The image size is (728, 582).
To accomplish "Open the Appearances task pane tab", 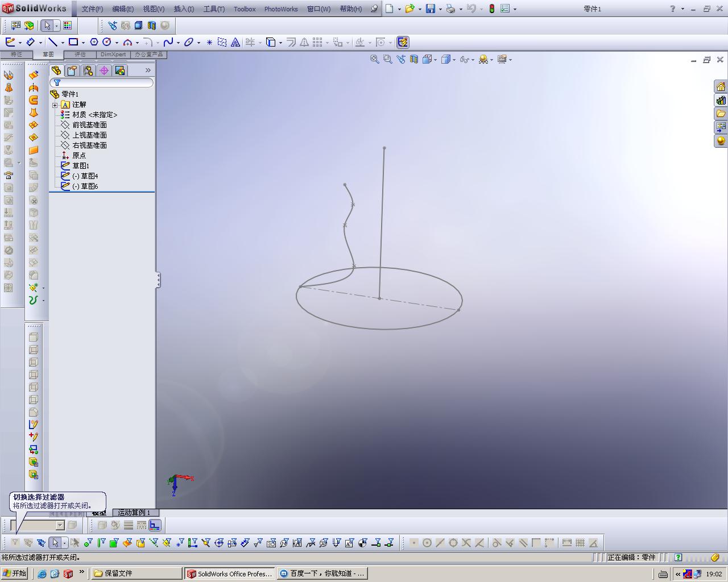I will coord(721,140).
